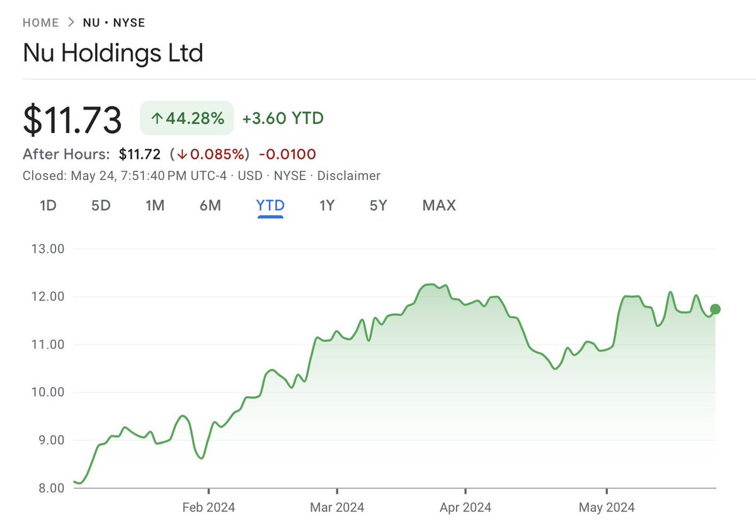Click the After Hours $11.72 price
756x532 pixels.
(x=140, y=154)
